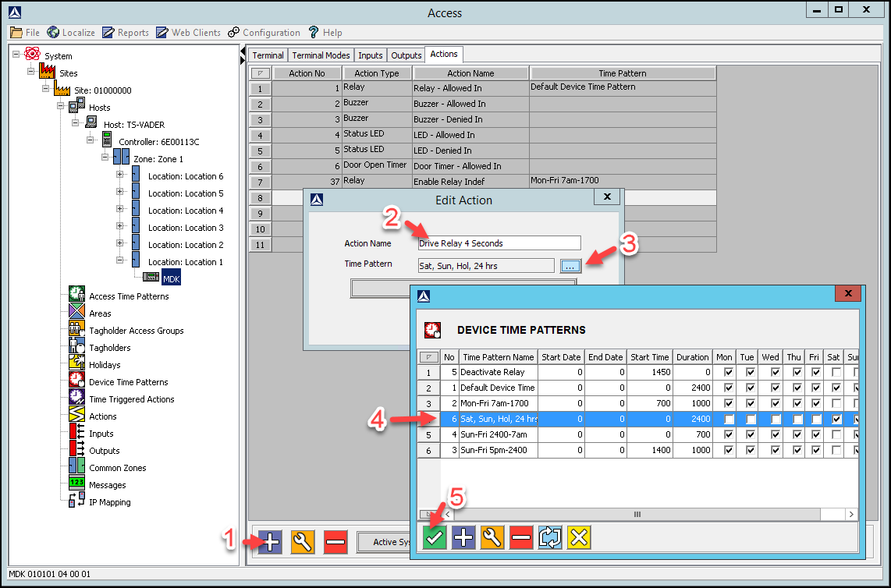Viewport: 891px width, 588px height.
Task: Delete time pattern with red minus in dialog
Action: [x=521, y=537]
